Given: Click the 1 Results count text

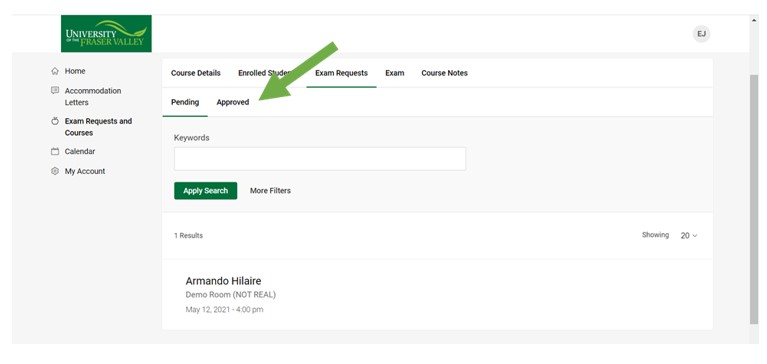Looking at the screenshot, I should coord(188,236).
